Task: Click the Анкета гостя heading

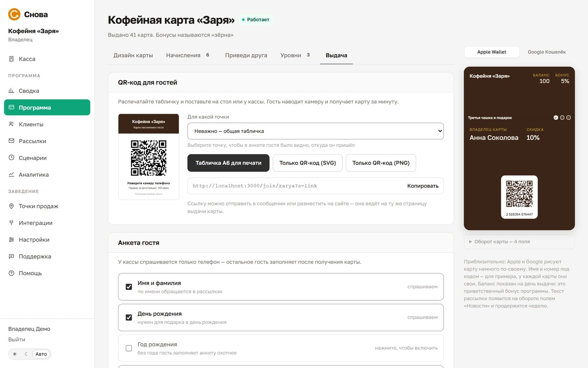Action: [139, 243]
